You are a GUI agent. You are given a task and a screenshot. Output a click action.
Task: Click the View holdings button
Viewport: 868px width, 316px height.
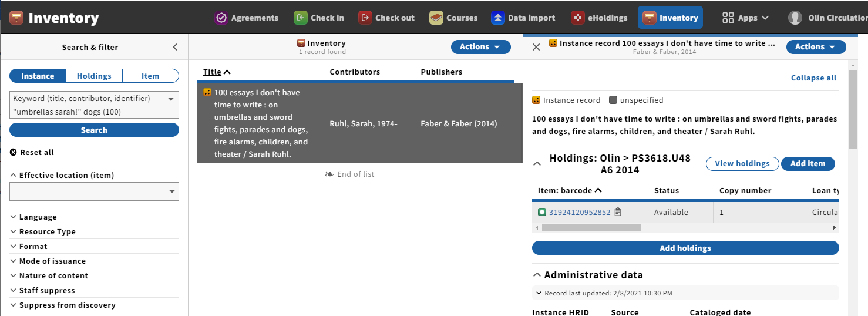coord(742,164)
